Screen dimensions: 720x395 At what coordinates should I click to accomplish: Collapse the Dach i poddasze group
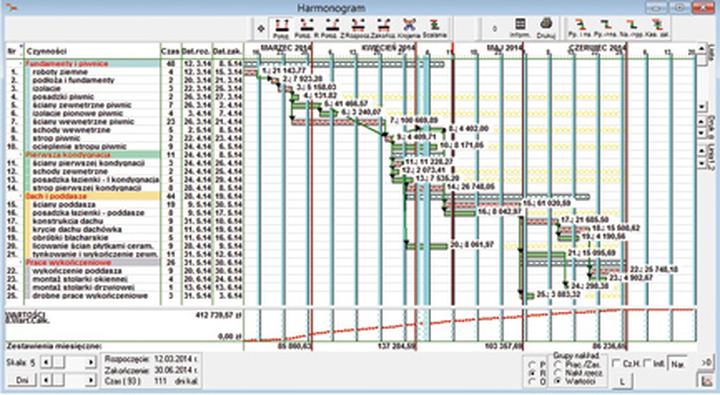coord(21,196)
